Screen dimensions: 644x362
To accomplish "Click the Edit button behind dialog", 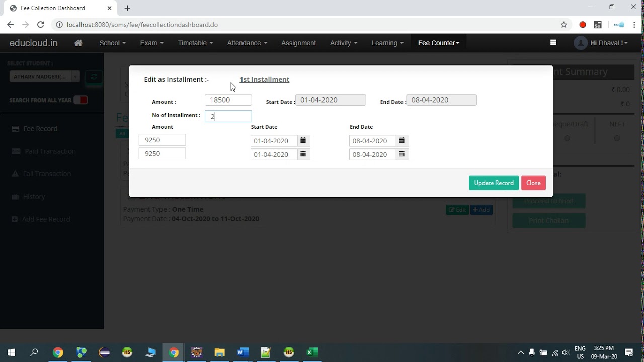I will coord(457,210).
